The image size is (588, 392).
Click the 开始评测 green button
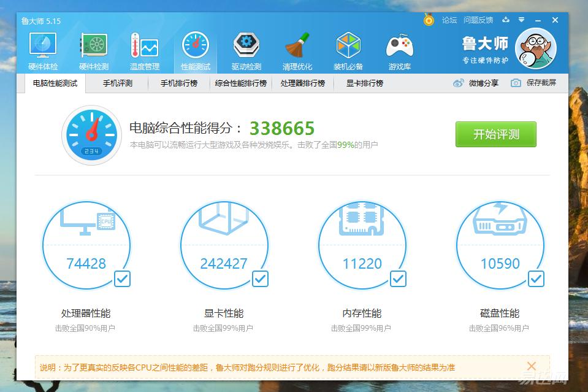click(495, 135)
